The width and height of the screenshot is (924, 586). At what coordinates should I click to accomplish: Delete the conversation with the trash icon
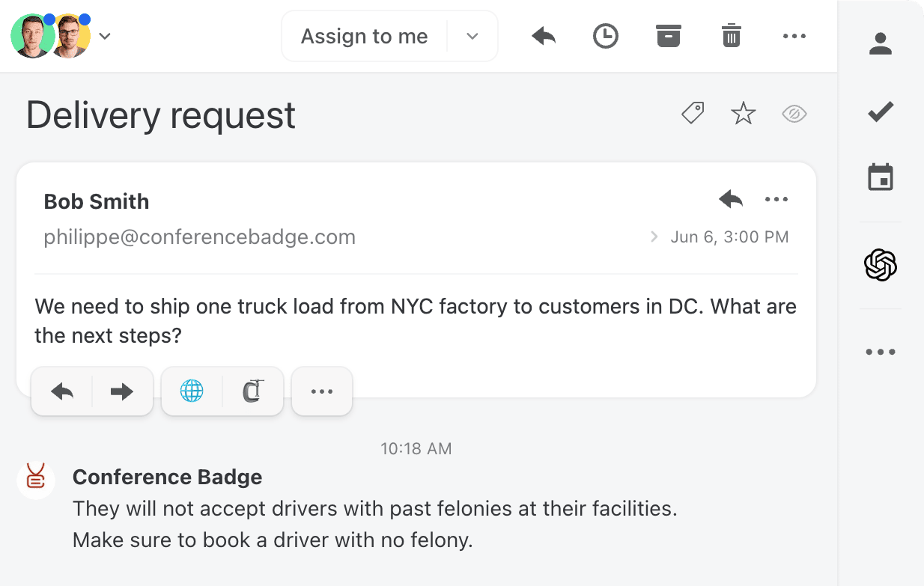pos(731,35)
